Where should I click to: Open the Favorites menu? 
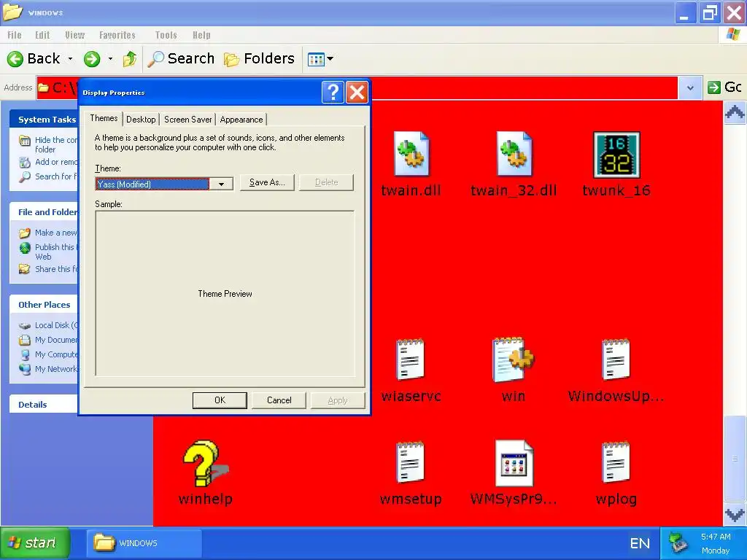pyautogui.click(x=117, y=35)
